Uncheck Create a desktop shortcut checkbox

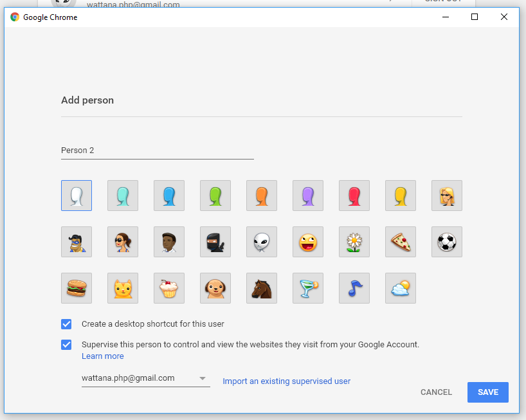(x=66, y=324)
